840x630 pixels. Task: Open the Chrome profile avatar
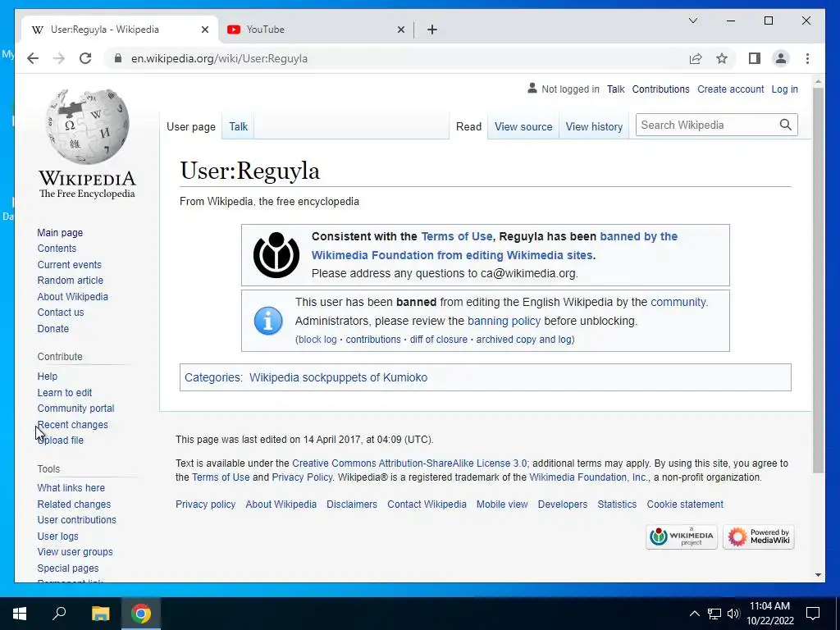point(781,58)
